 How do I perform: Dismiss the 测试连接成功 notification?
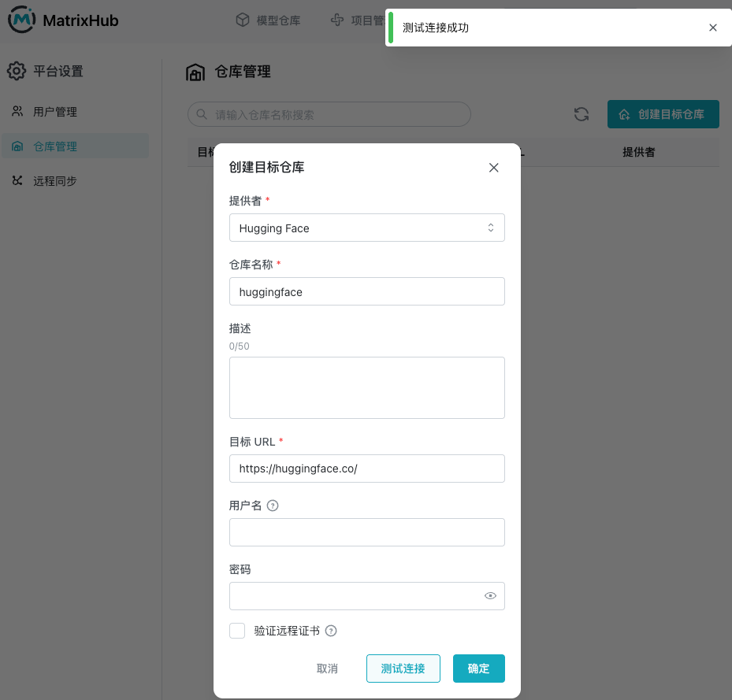pyautogui.click(x=712, y=28)
